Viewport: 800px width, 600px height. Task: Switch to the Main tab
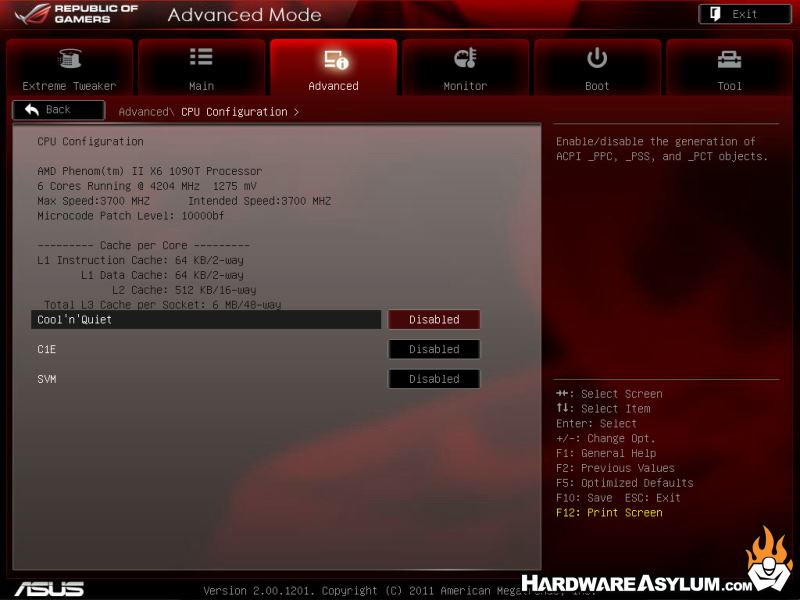[201, 67]
